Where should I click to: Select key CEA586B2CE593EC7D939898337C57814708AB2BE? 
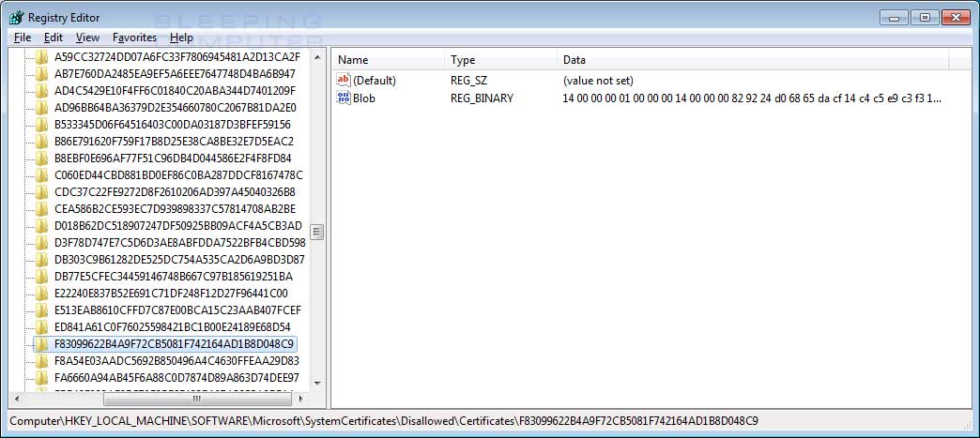[176, 209]
